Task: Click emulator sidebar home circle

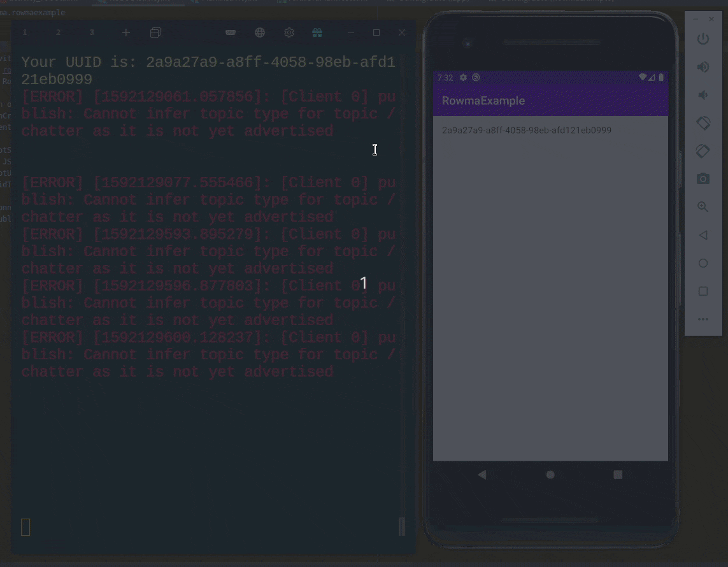Action: pyautogui.click(x=703, y=263)
